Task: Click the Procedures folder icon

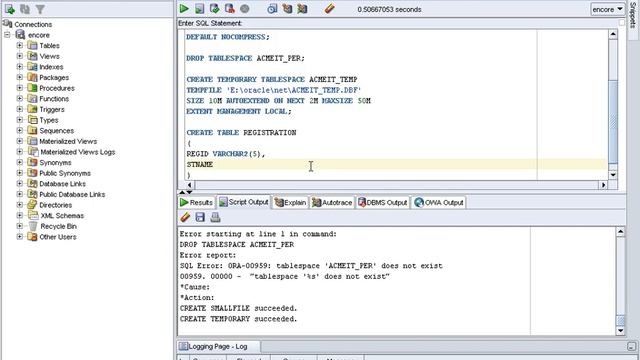Action: tap(32, 88)
